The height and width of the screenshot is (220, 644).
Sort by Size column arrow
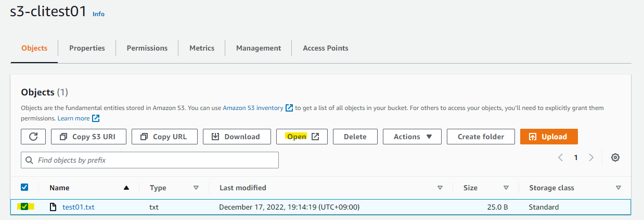(x=506, y=188)
